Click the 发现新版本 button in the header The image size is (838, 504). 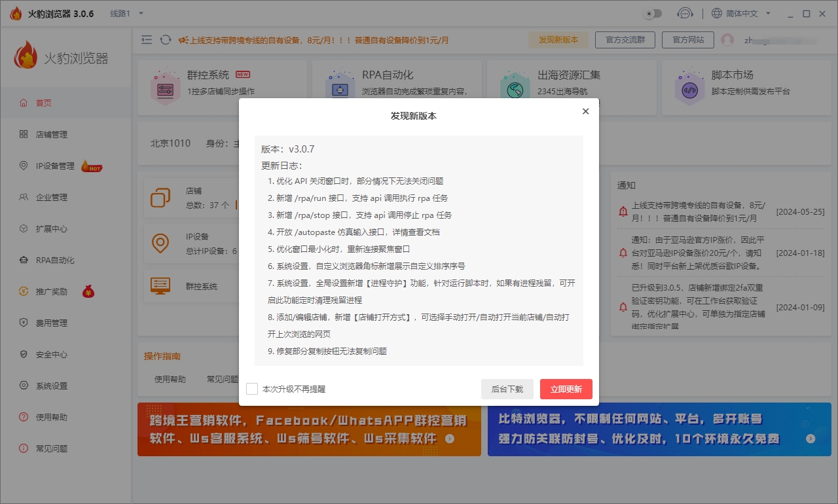coord(558,40)
